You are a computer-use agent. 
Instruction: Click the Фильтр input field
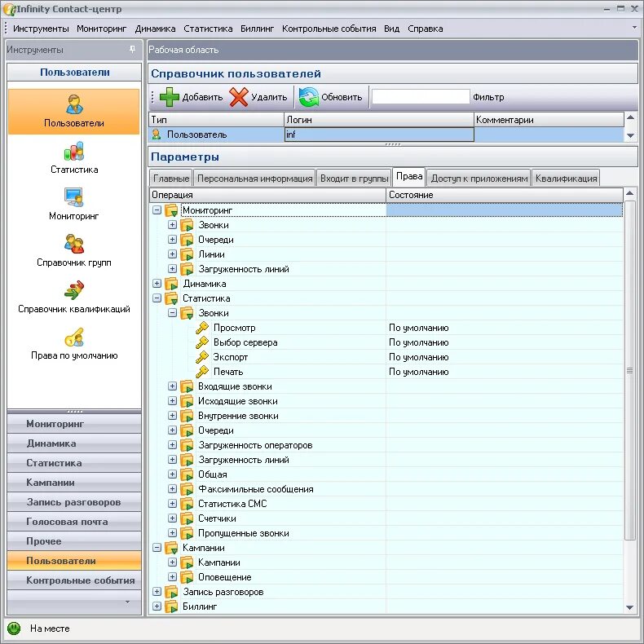[421, 97]
